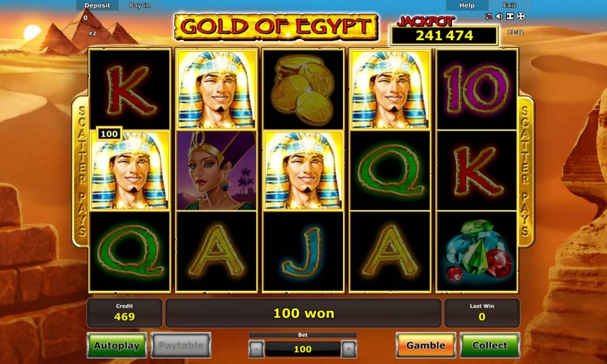607x364 pixels.
Task: Click the orange Gamble button
Action: (x=426, y=345)
